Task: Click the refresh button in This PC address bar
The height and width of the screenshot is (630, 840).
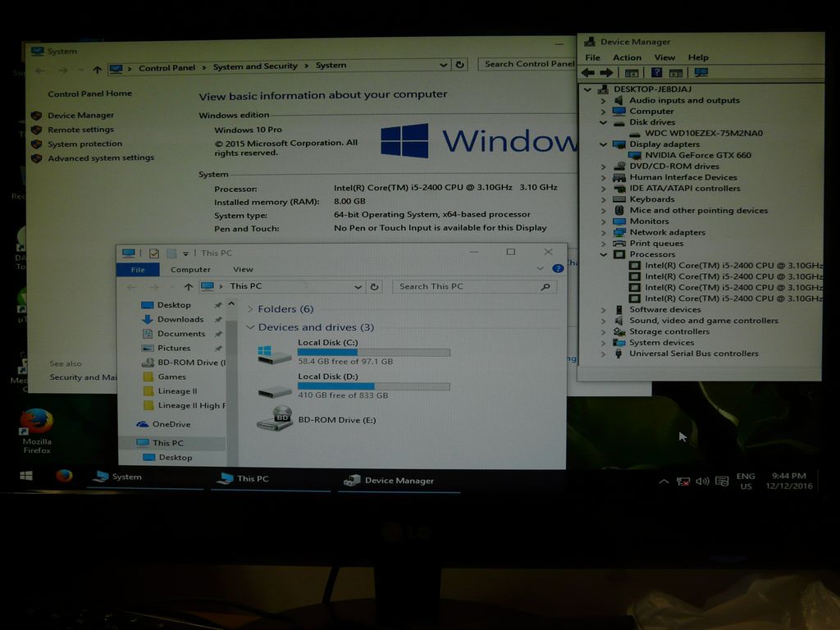Action: tap(375, 287)
